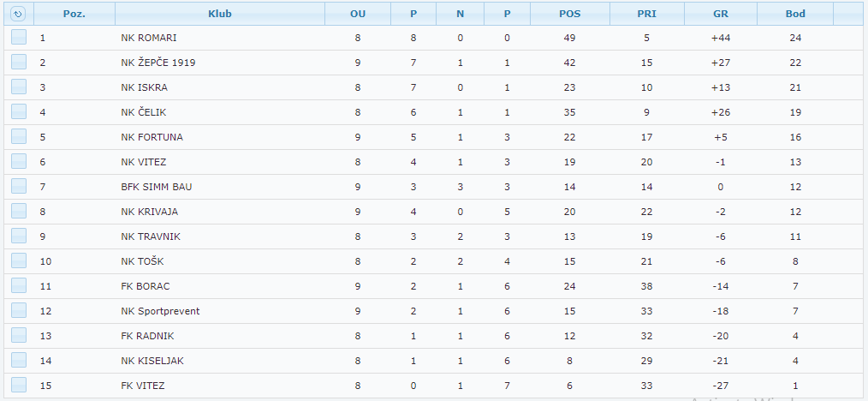This screenshot has width=868, height=401.
Task: Enable the BFK SIMM BAU checkbox
Action: [19, 187]
